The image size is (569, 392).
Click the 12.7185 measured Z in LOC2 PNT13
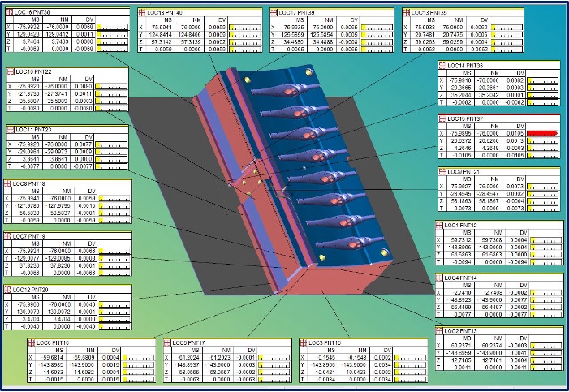[463, 360]
